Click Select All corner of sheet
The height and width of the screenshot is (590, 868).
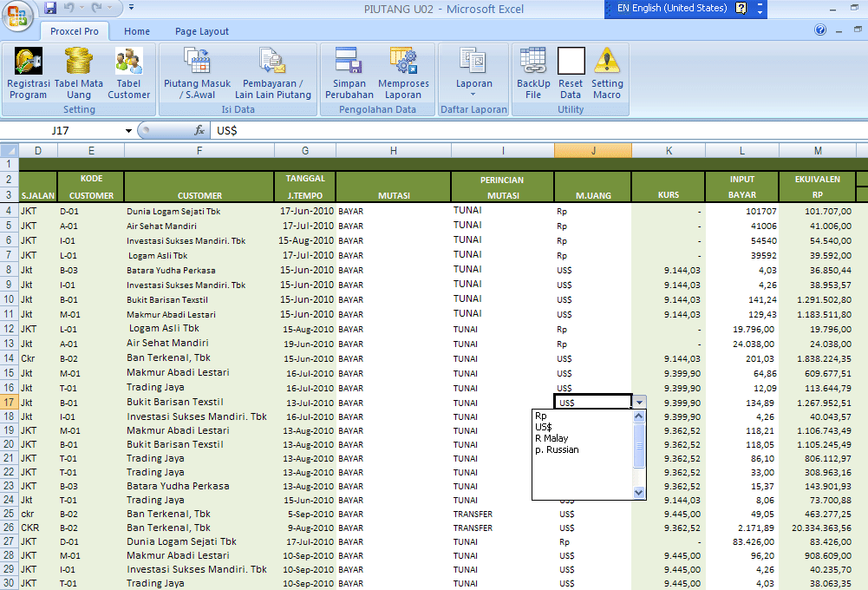coord(10,150)
